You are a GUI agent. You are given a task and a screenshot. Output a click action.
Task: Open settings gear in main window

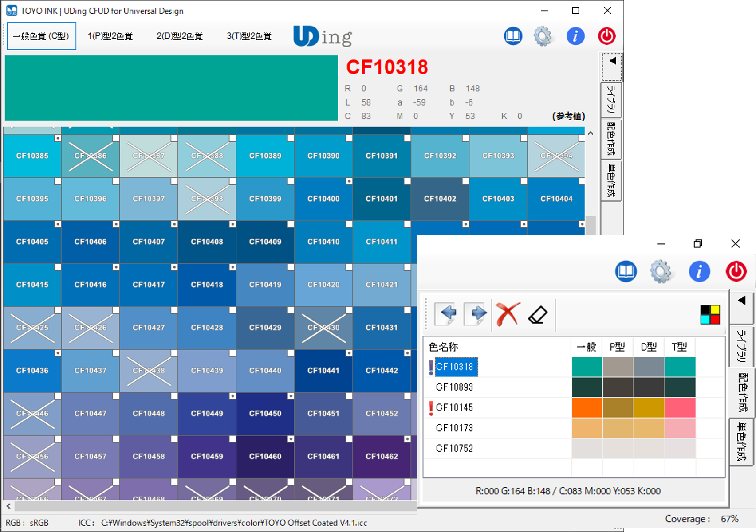coord(543,36)
